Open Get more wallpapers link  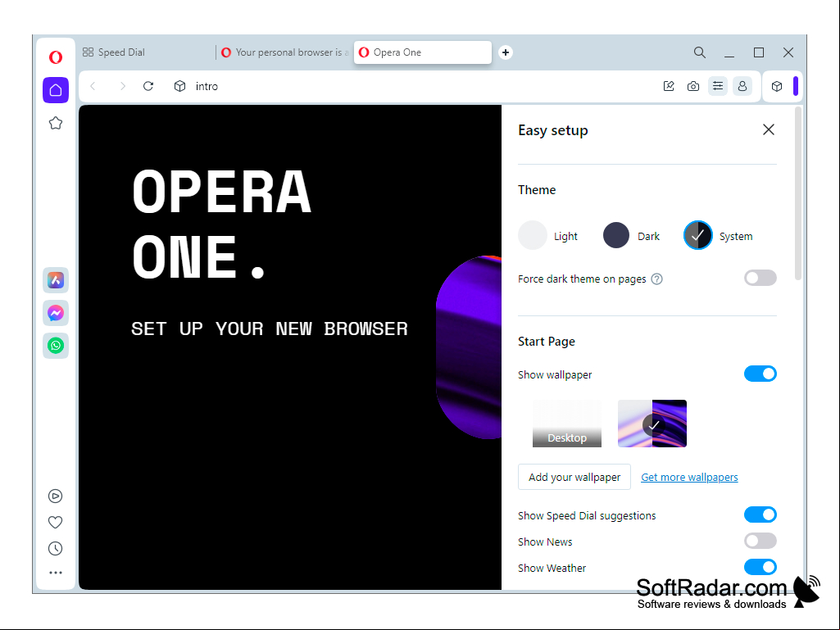[x=689, y=478]
